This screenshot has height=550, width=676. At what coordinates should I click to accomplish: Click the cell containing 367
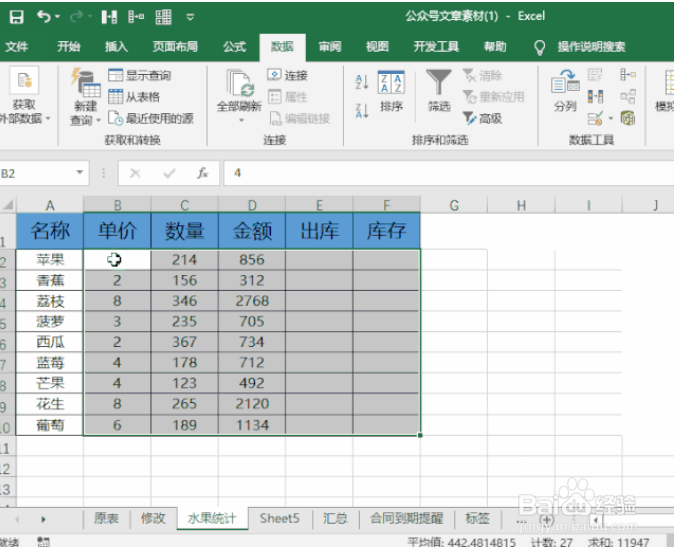[x=185, y=342]
